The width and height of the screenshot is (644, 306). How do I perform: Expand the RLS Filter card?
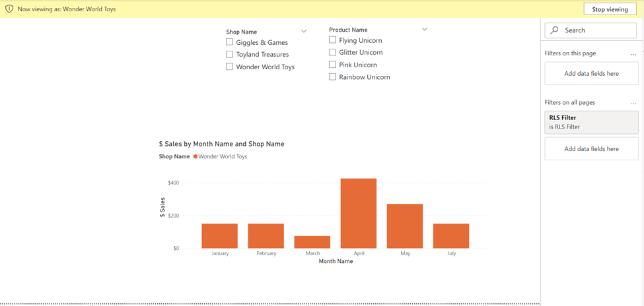(591, 122)
